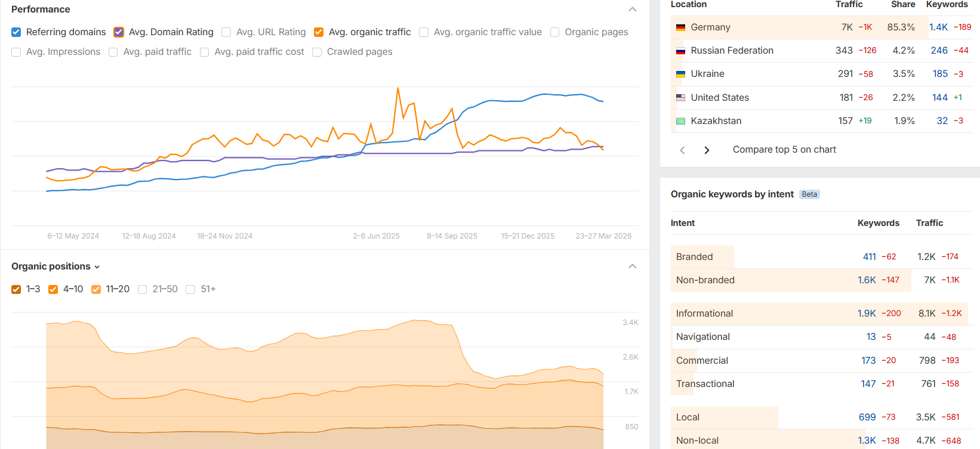Click the Traffic column header in intent table
980x449 pixels.
pyautogui.click(x=929, y=223)
